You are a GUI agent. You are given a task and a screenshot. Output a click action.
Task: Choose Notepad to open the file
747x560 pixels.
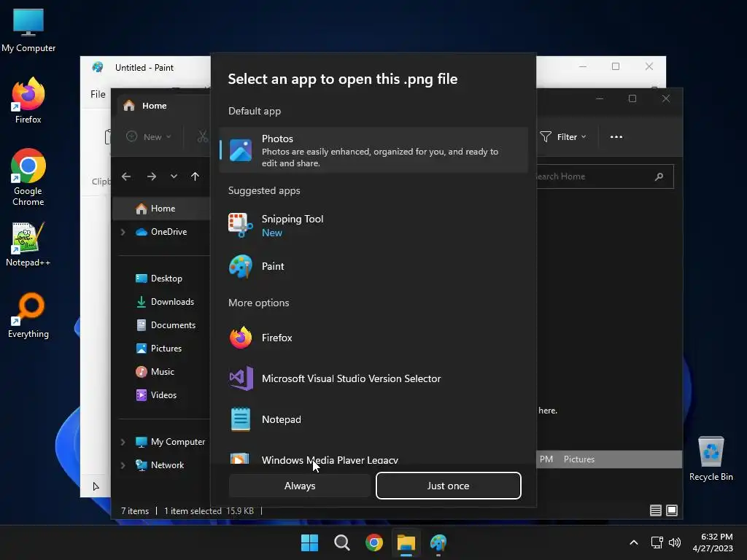point(373,419)
